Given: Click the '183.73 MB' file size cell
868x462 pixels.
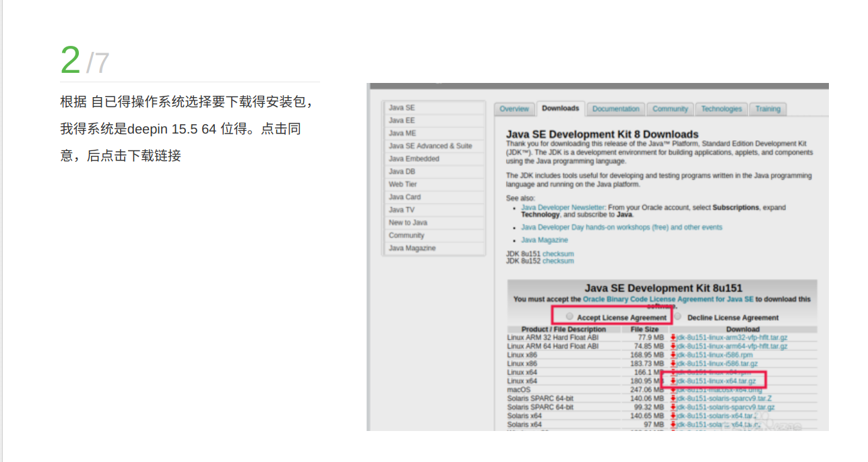Looking at the screenshot, I should point(647,364).
